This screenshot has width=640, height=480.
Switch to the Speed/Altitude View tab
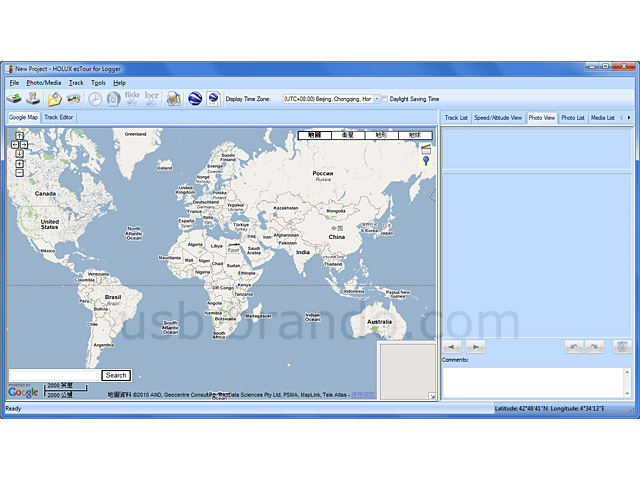coord(498,118)
